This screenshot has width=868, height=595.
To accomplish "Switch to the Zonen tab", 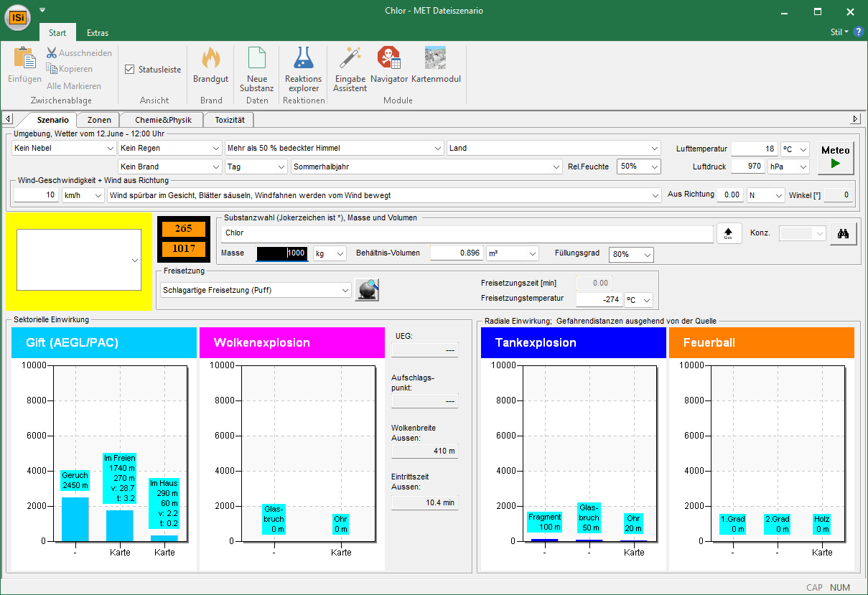I will pos(99,120).
